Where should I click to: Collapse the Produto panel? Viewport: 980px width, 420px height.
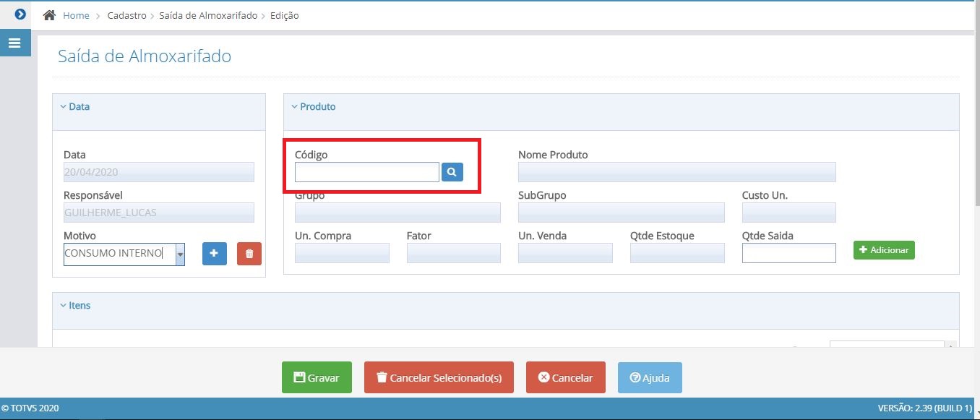tap(314, 106)
